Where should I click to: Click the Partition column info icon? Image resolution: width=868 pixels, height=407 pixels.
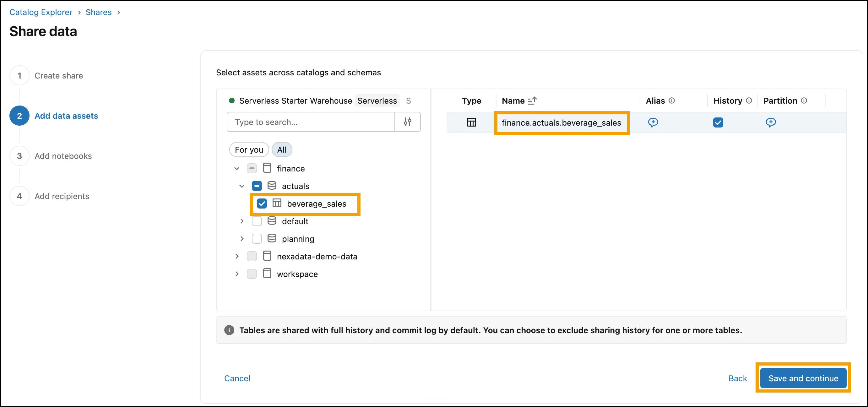point(804,100)
